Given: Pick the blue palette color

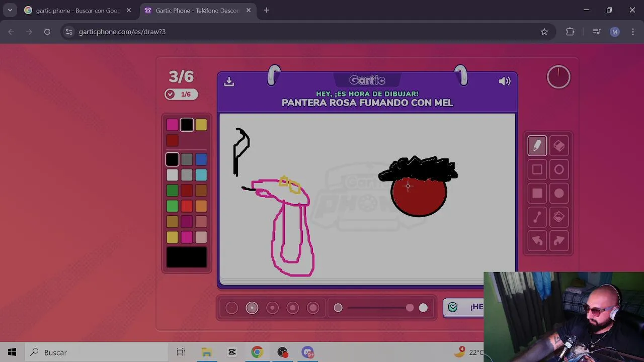Looking at the screenshot, I should [x=201, y=159].
